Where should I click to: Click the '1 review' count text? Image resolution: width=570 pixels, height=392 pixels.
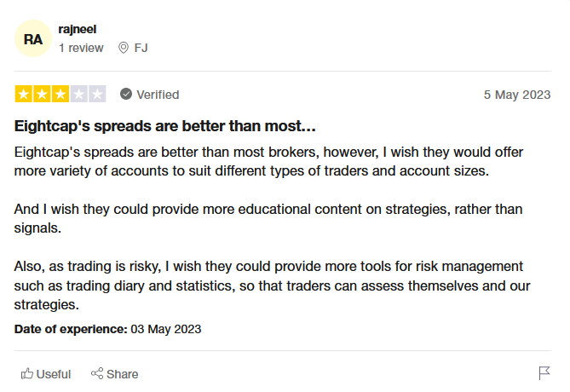81,48
